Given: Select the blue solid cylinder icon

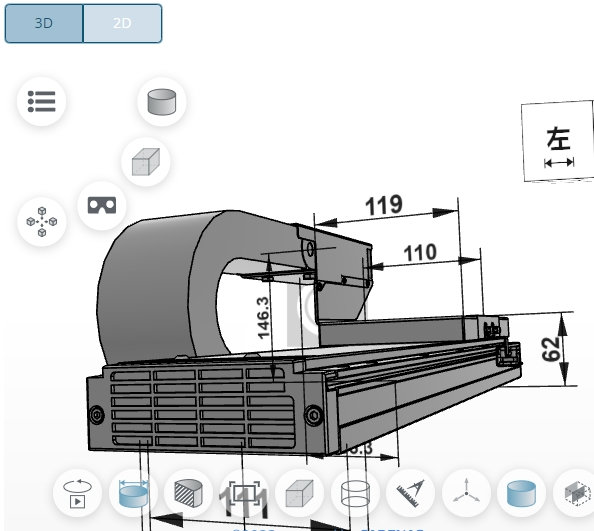Looking at the screenshot, I should pos(522,493).
